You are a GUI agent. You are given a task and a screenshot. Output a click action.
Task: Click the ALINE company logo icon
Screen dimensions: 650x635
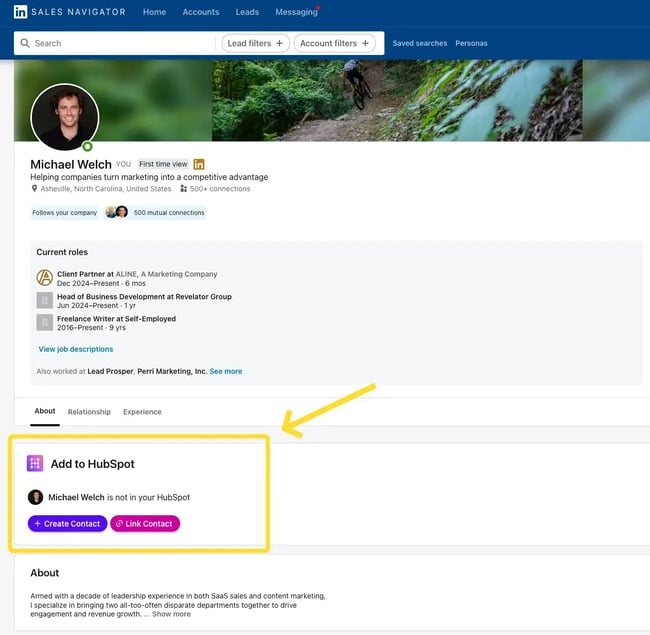[44, 278]
